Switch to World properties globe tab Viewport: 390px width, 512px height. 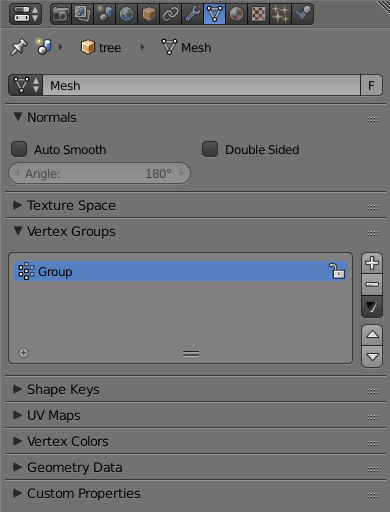[x=127, y=14]
